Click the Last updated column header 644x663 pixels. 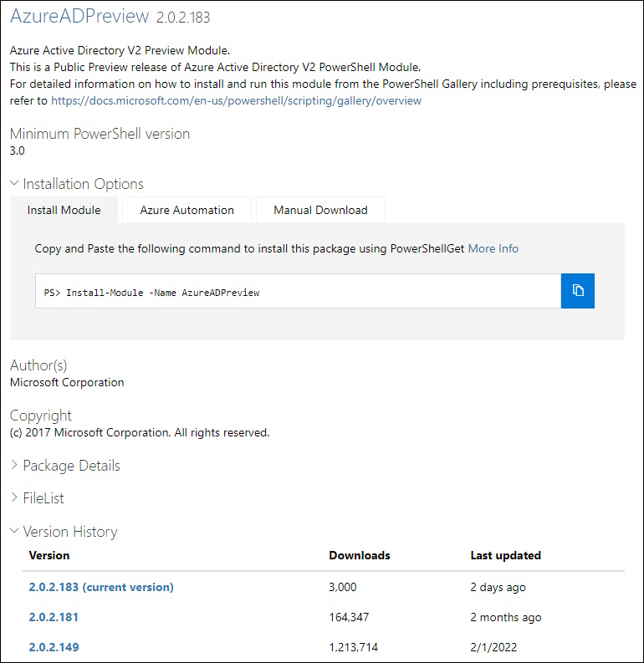pyautogui.click(x=506, y=555)
